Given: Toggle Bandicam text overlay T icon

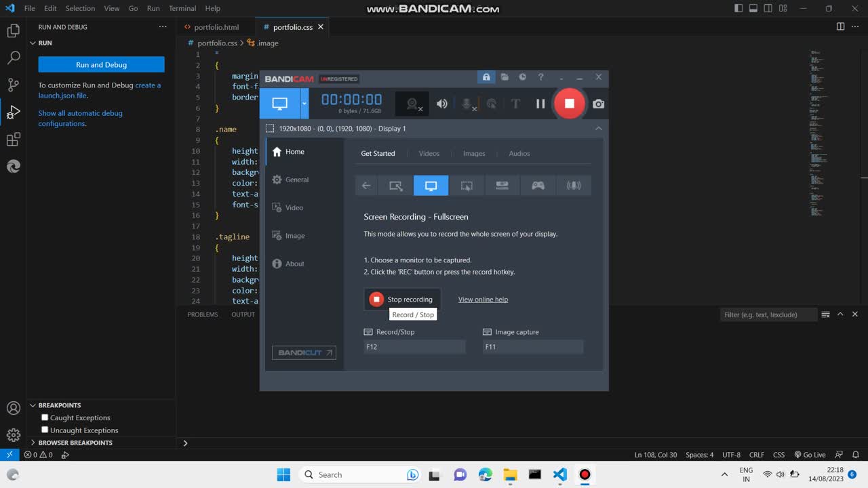Looking at the screenshot, I should point(515,104).
